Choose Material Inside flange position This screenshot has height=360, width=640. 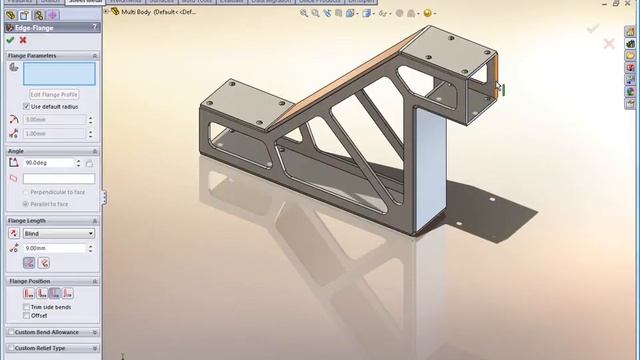(29, 293)
